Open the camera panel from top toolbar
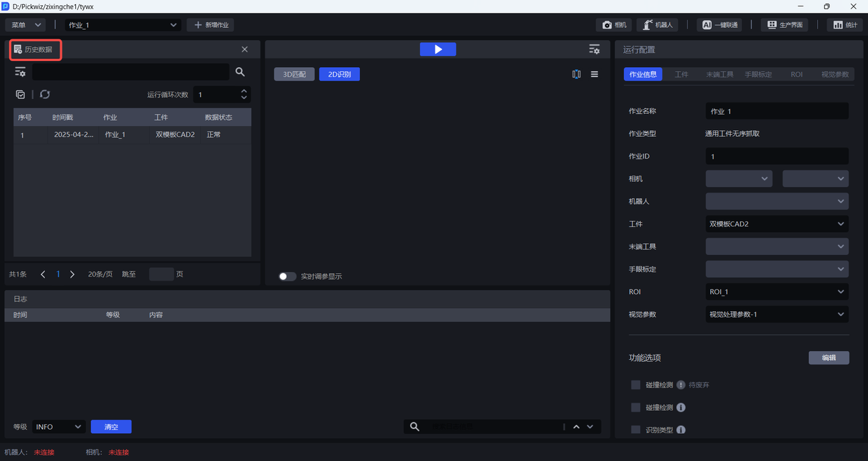 pyautogui.click(x=614, y=25)
